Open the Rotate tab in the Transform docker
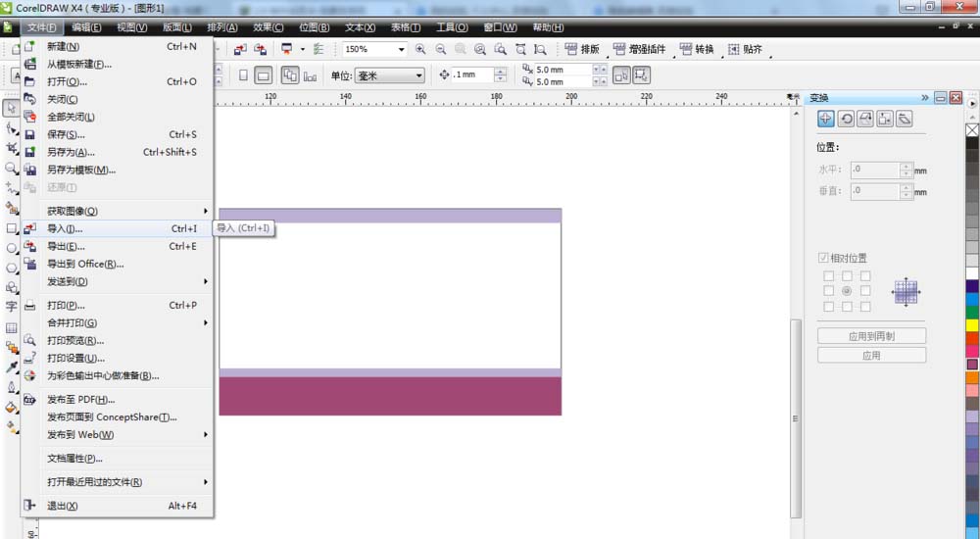 (x=846, y=119)
